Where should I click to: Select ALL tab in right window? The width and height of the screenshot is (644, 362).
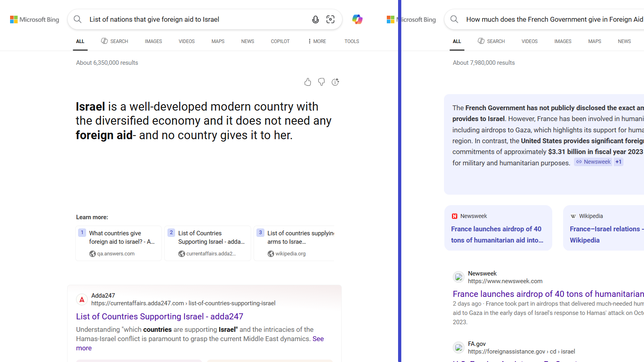(457, 41)
